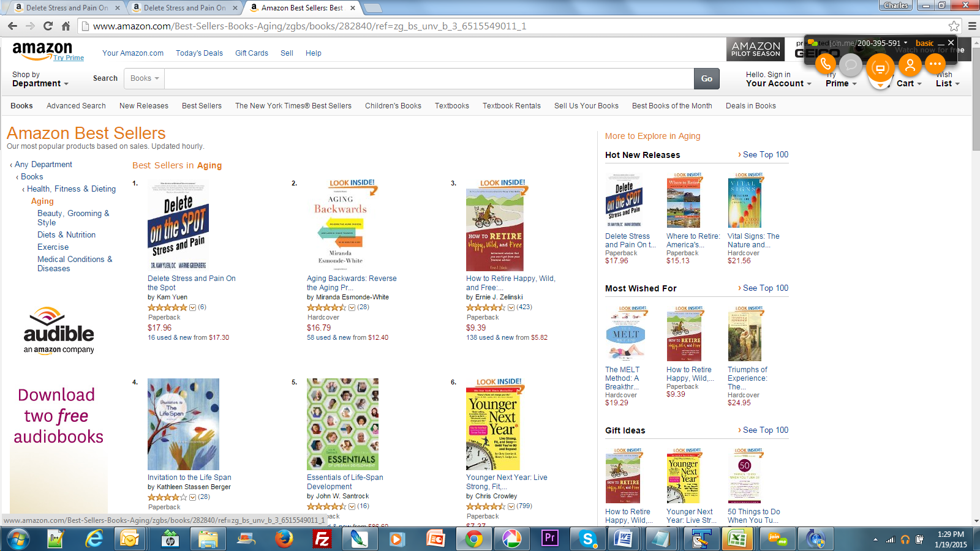Open Skype from the Windows taskbar

pos(588,539)
